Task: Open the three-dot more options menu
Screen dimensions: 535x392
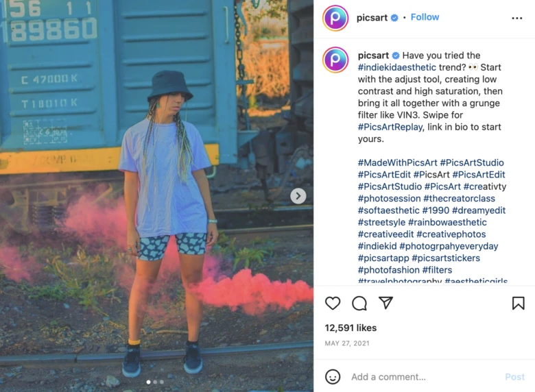Action: [x=517, y=18]
